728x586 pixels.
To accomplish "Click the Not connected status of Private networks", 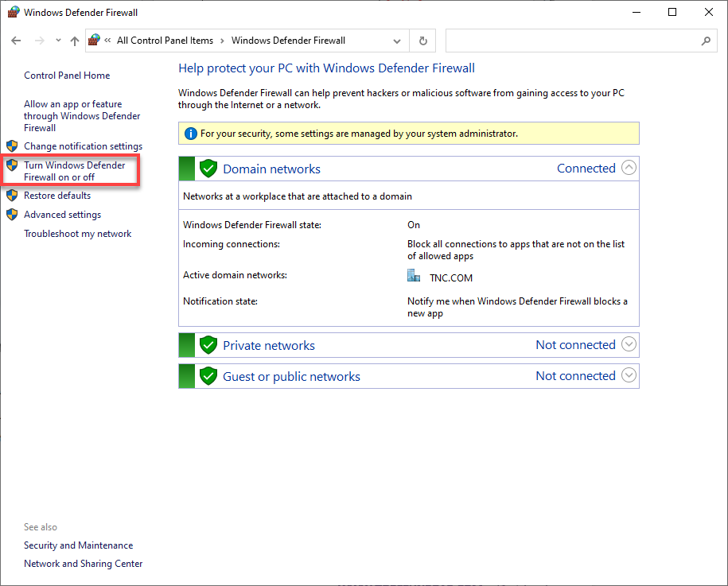I will pos(575,345).
